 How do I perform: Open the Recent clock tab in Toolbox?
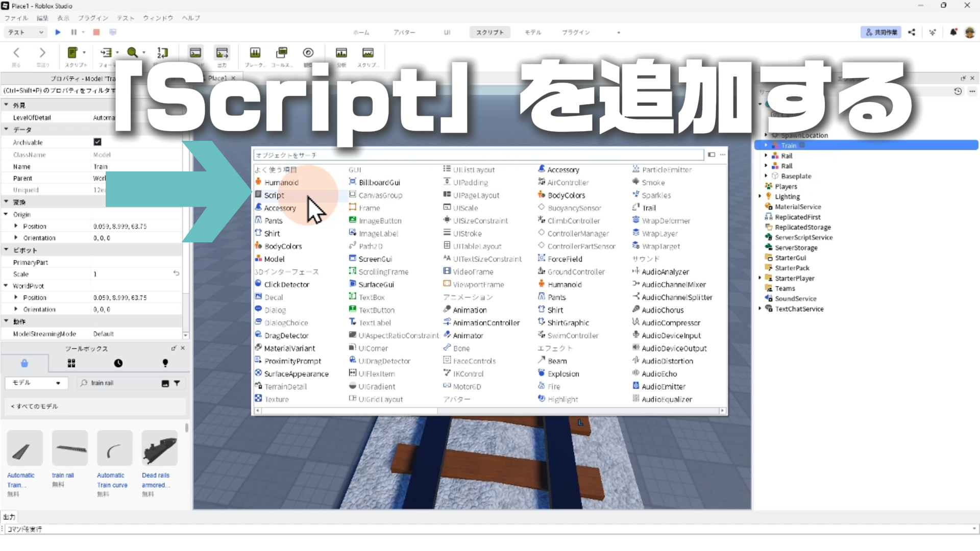[118, 363]
